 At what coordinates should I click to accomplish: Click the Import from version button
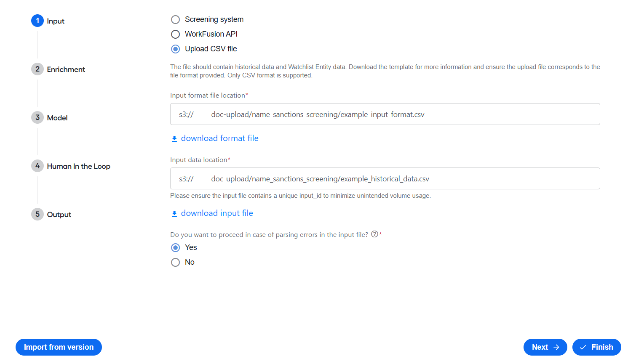click(59, 347)
